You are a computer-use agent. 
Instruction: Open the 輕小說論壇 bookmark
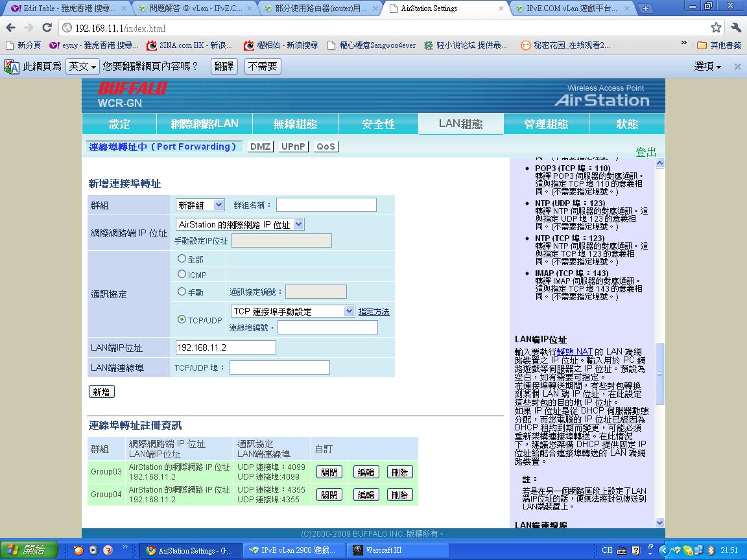pos(466,45)
